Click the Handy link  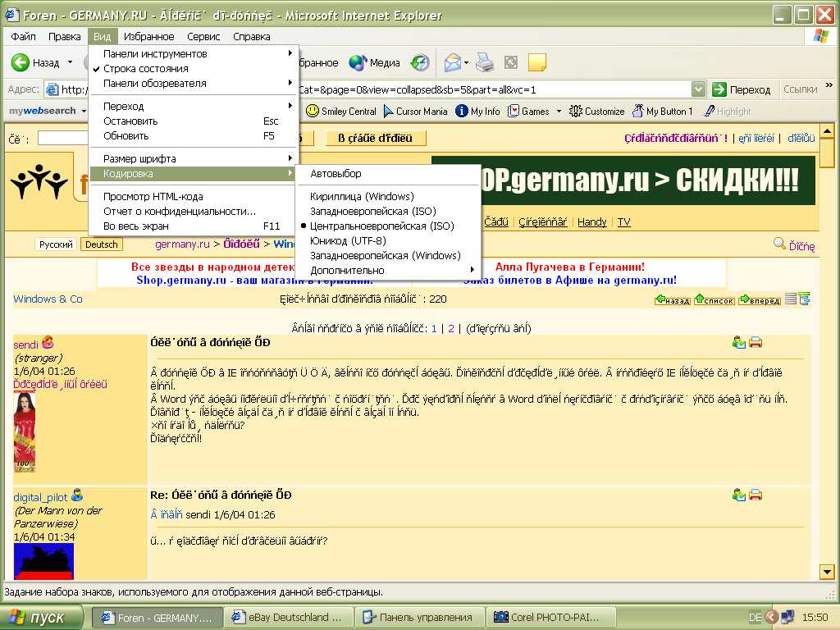click(x=592, y=221)
